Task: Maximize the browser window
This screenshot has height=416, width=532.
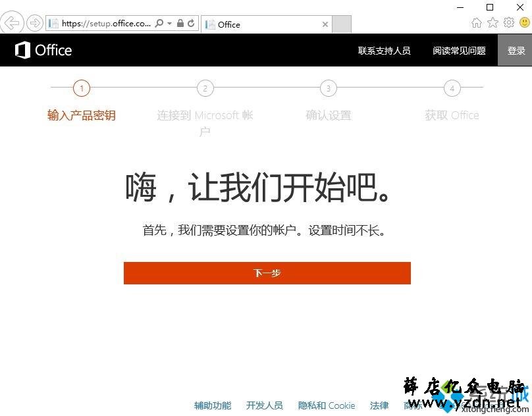Action: tap(490, 7)
